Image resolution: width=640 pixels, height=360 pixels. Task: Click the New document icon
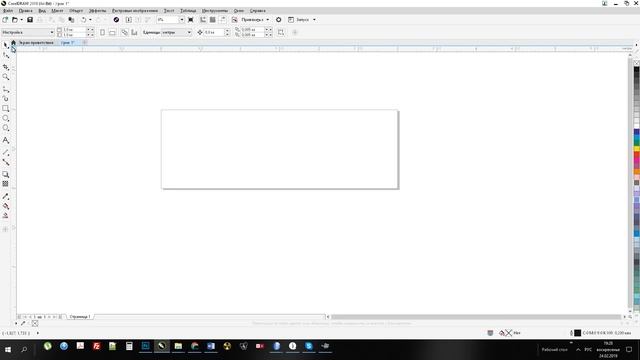coord(5,20)
